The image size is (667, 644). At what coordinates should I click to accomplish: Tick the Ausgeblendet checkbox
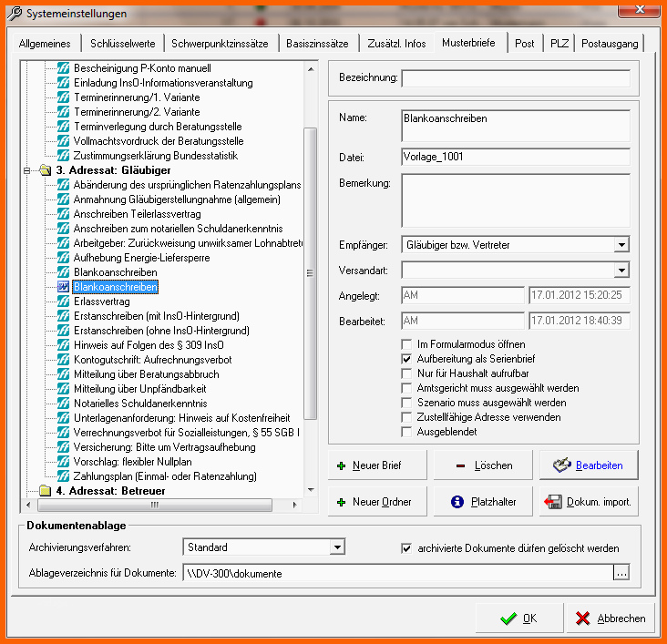click(x=406, y=432)
